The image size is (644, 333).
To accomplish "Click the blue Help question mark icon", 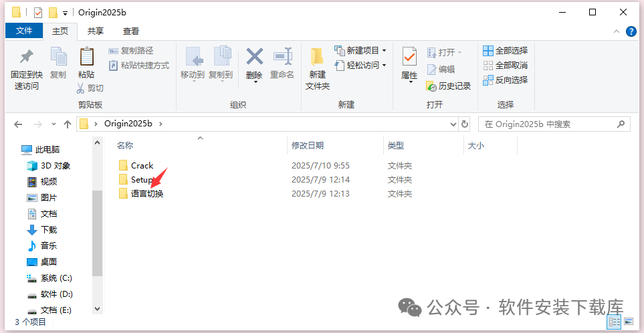I will pyautogui.click(x=631, y=31).
